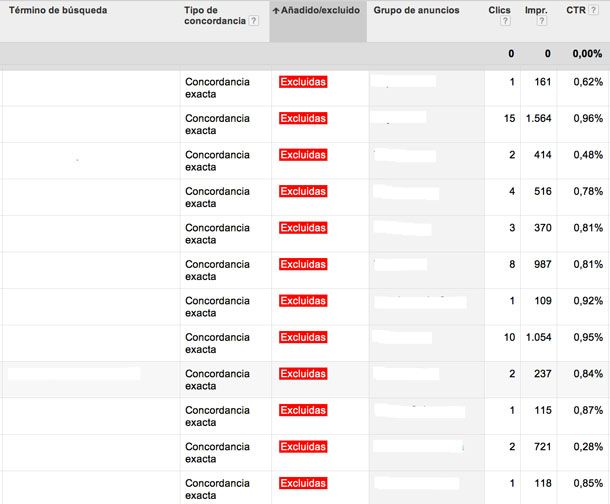Click sort arrow before Añadido/excluido header
The image size is (610, 504).
coord(275,10)
